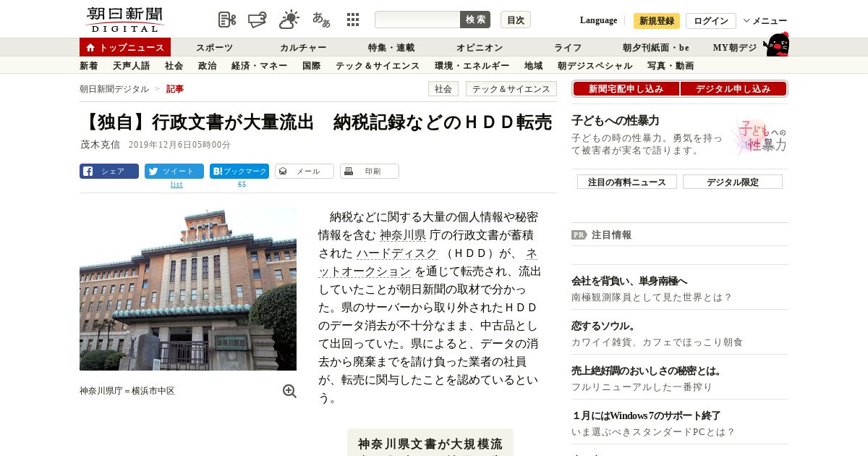Open the Language link
Screen dimensions: 868x456
coord(598,20)
